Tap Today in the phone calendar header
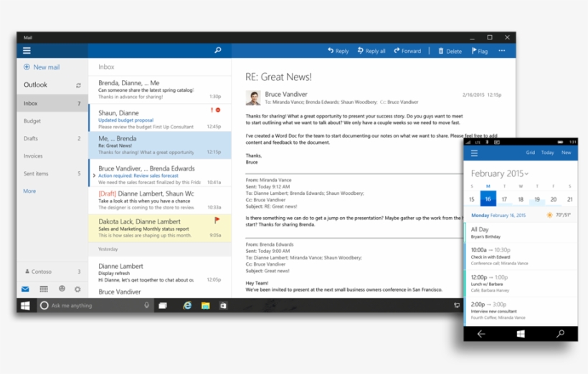588x374 pixels. tap(548, 153)
